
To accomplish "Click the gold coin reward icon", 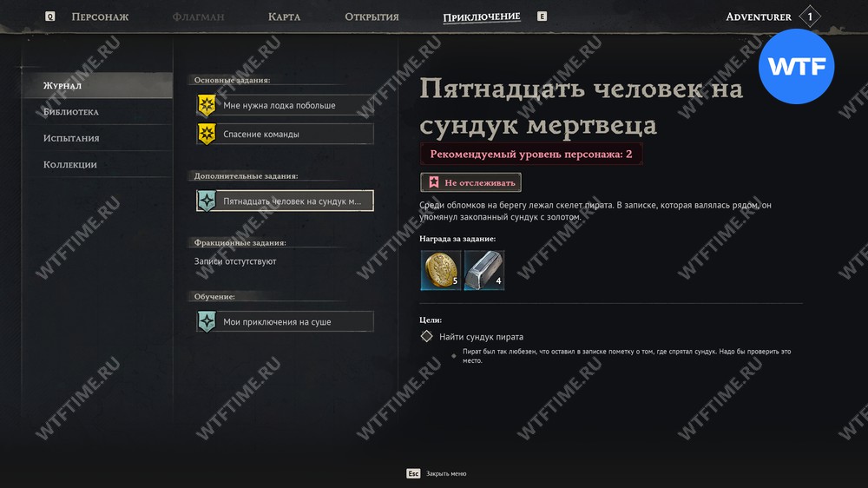I will [x=441, y=270].
